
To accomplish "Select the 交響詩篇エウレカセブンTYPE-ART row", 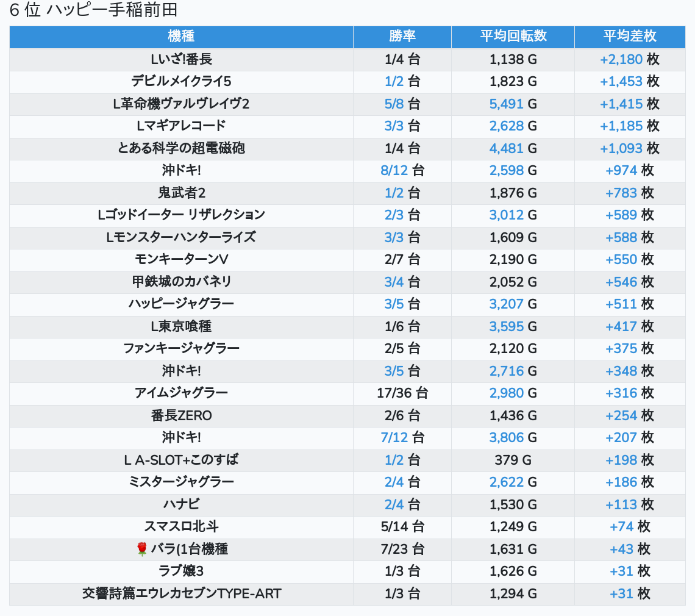I will [x=181, y=593].
